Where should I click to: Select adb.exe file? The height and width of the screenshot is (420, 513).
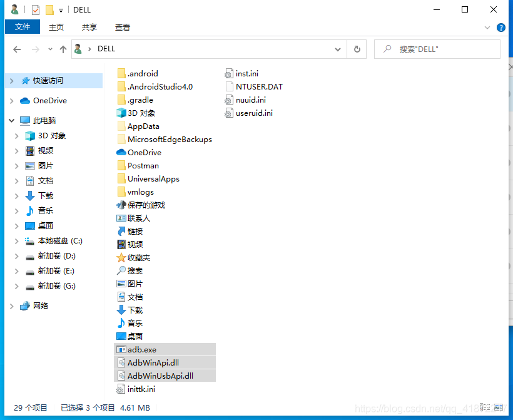(x=165, y=350)
